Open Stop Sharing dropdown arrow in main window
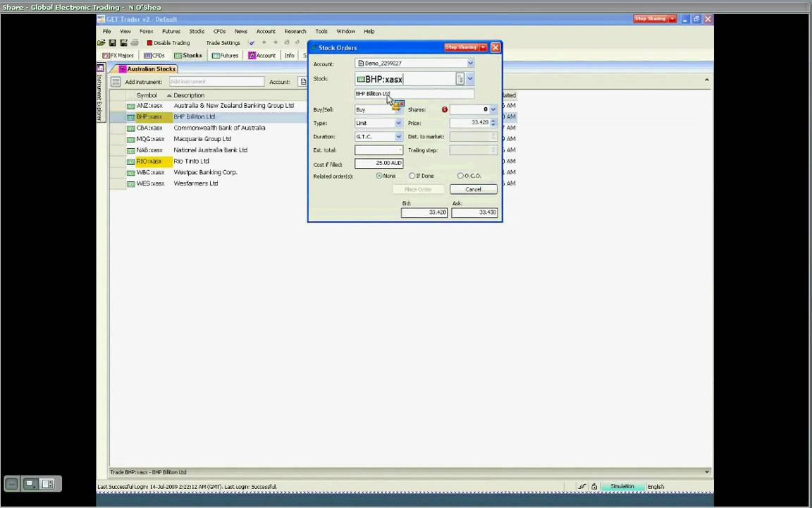812x508 pixels. 672,18
